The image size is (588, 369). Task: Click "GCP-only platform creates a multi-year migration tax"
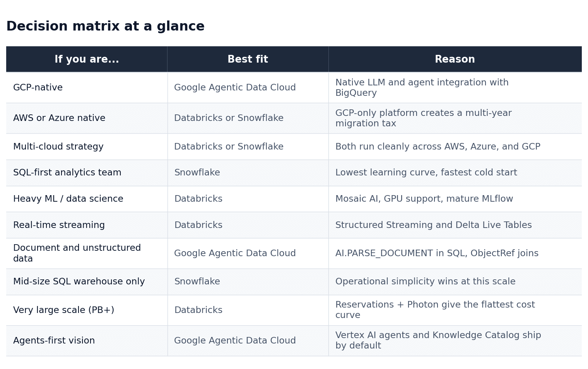tap(423, 118)
